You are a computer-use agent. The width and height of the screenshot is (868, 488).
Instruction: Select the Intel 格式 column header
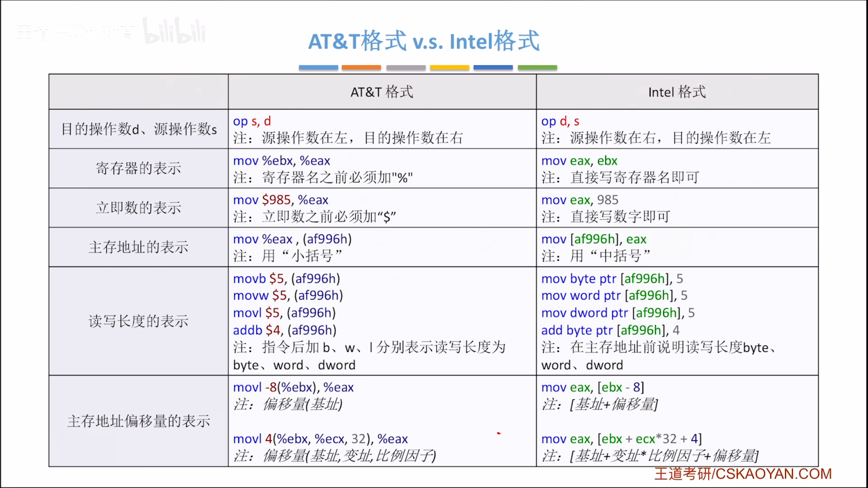coord(677,92)
